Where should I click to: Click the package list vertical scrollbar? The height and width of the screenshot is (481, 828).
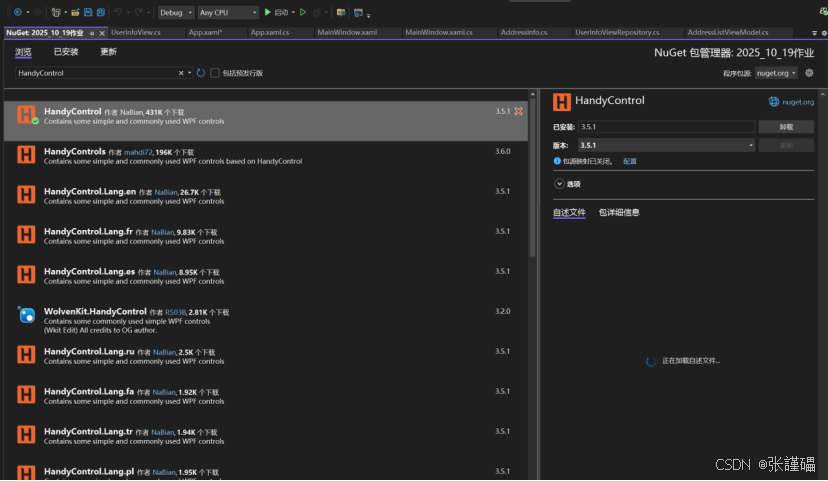pos(532,177)
